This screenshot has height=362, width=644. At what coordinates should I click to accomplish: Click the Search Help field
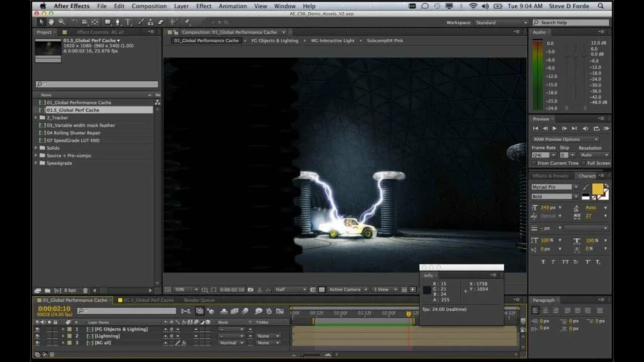pyautogui.click(x=571, y=23)
